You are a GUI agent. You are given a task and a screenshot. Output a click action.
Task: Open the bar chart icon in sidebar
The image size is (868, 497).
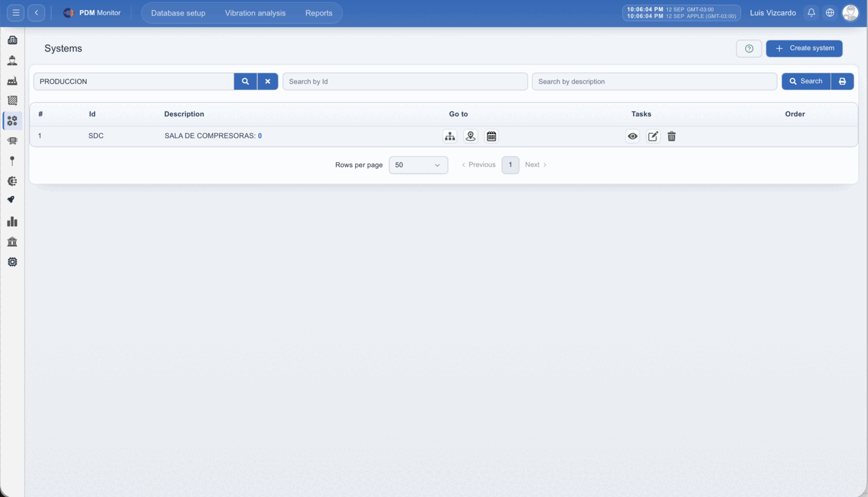12,222
